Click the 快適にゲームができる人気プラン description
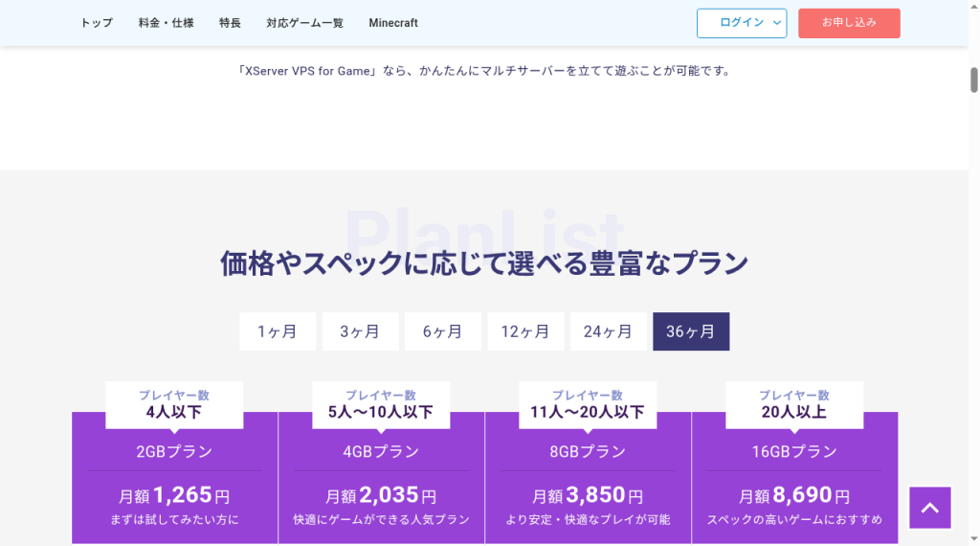Screen dimensions: 980x546 click(x=381, y=520)
